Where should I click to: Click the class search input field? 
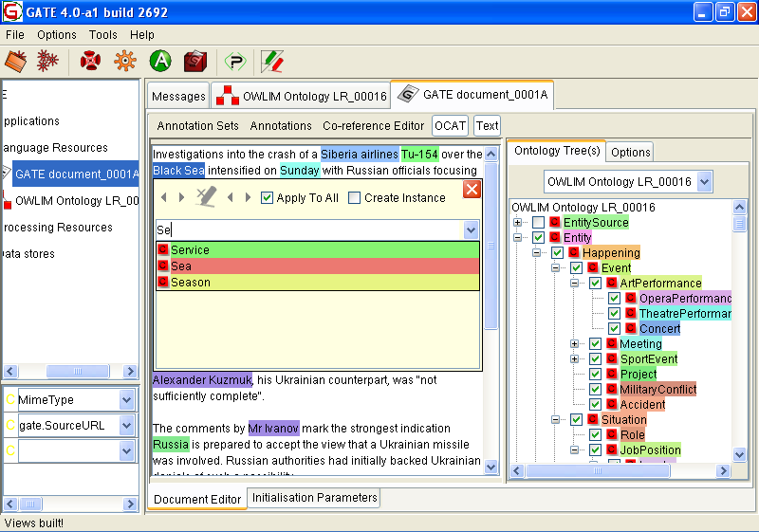[308, 229]
